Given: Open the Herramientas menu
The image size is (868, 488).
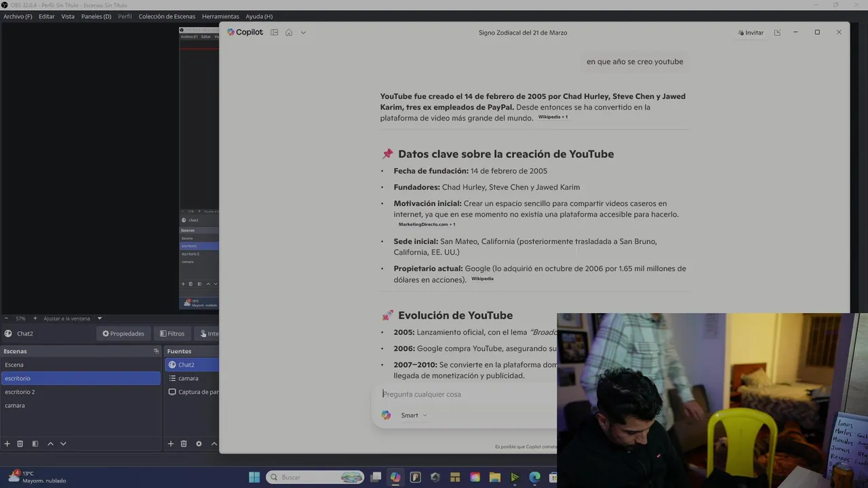Looking at the screenshot, I should (220, 16).
